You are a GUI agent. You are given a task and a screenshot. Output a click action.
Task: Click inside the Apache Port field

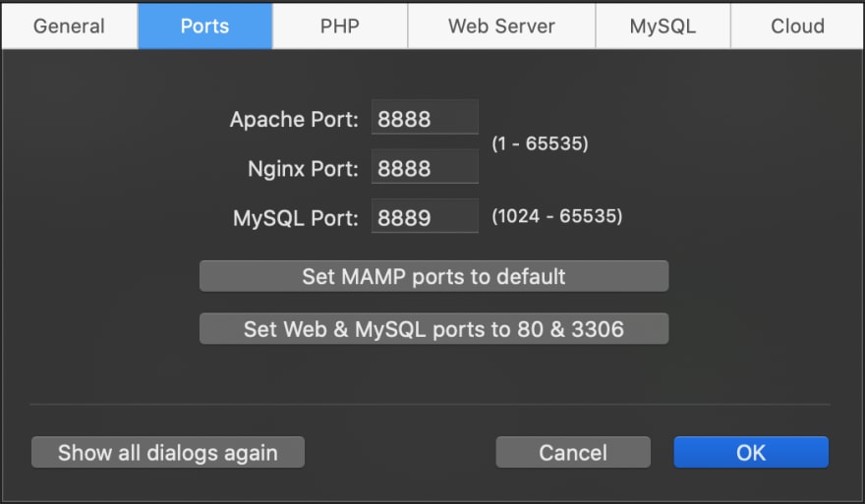(x=425, y=117)
